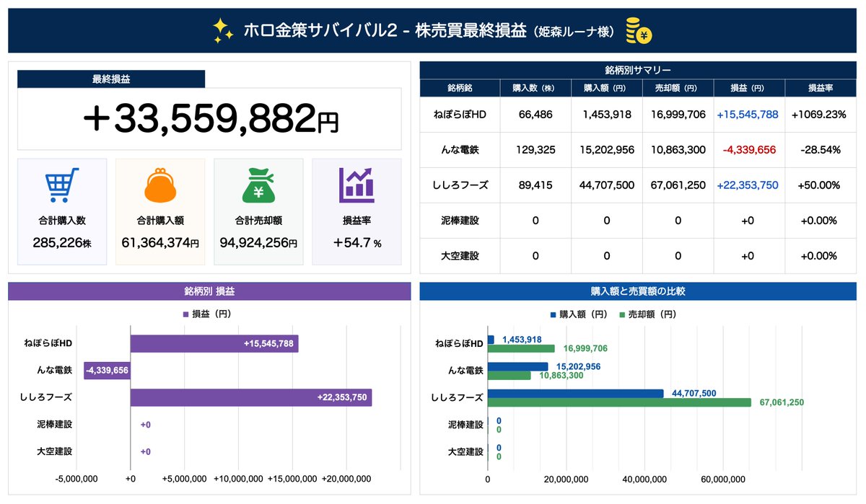Click the 損益率 card label
Screen dimensions: 866x504
pos(357,221)
